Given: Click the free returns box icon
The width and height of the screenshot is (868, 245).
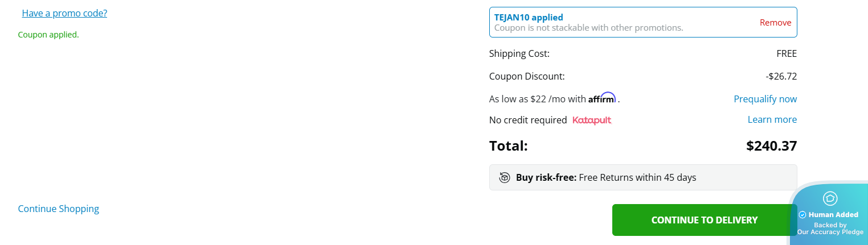Looking at the screenshot, I should click(505, 177).
